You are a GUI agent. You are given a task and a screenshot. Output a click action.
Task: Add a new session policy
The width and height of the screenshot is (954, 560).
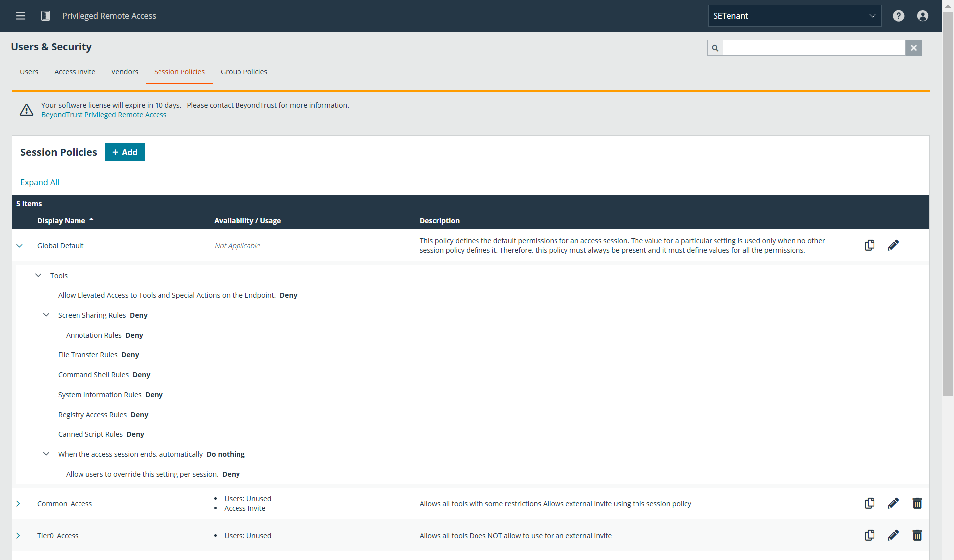(125, 152)
